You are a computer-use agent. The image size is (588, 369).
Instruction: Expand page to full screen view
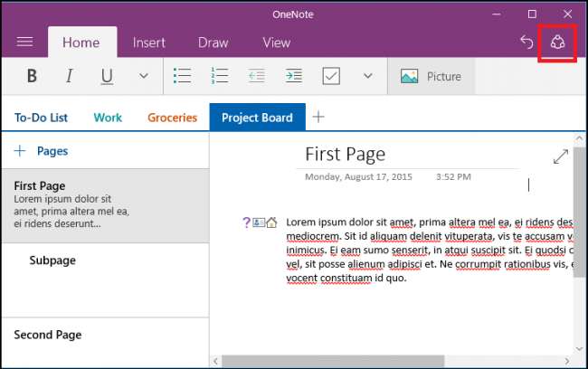pyautogui.click(x=561, y=156)
